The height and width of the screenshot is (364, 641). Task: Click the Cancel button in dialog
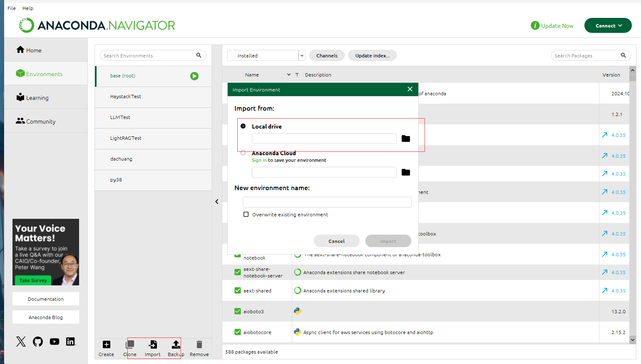336,241
